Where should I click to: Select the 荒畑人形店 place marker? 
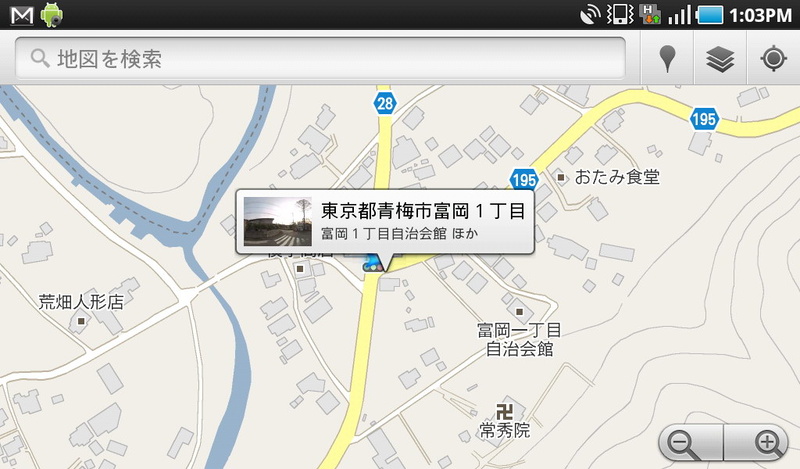(81, 321)
